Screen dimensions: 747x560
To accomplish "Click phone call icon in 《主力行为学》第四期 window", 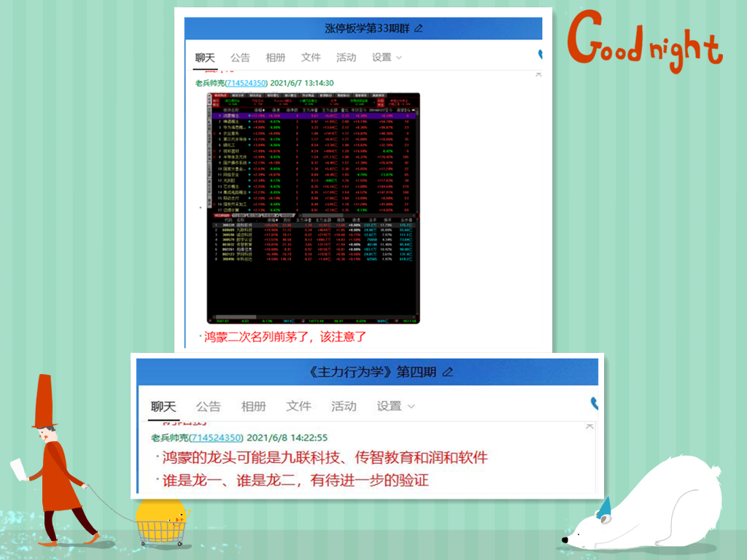I will [595, 403].
